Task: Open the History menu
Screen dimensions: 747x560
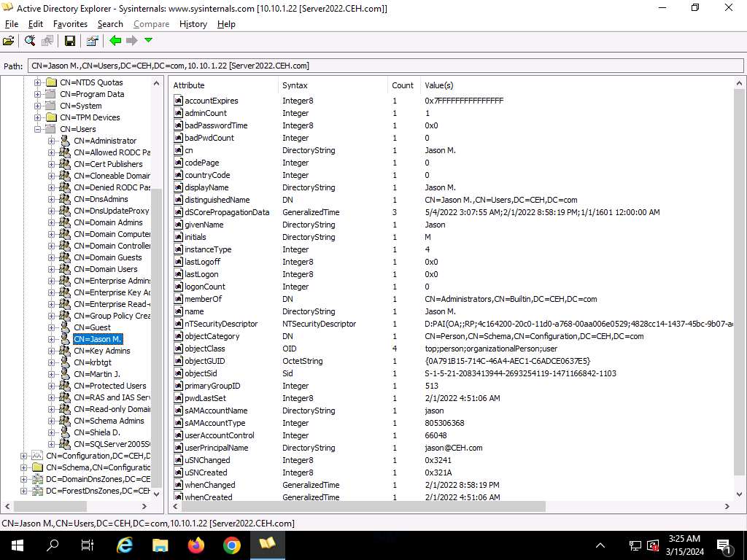Action: [193, 24]
